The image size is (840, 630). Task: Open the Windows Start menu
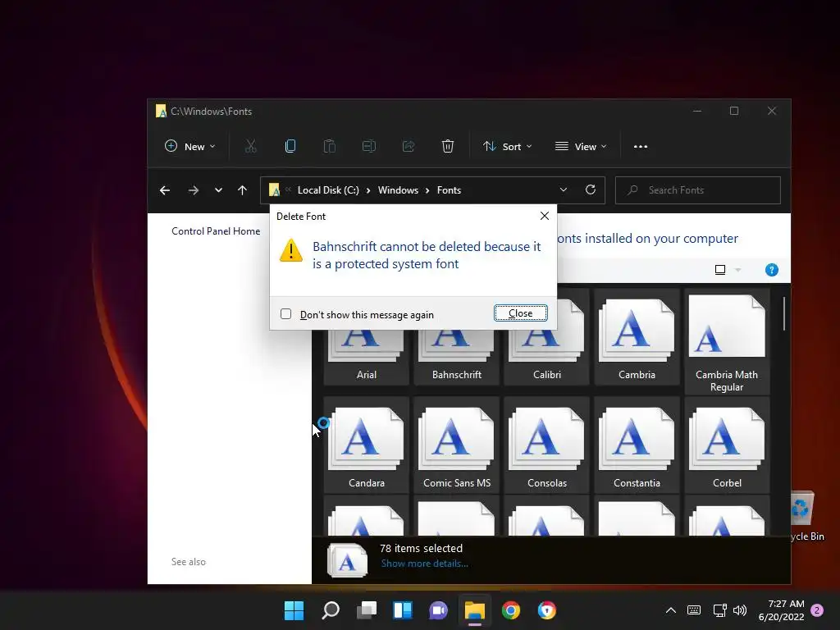(294, 610)
